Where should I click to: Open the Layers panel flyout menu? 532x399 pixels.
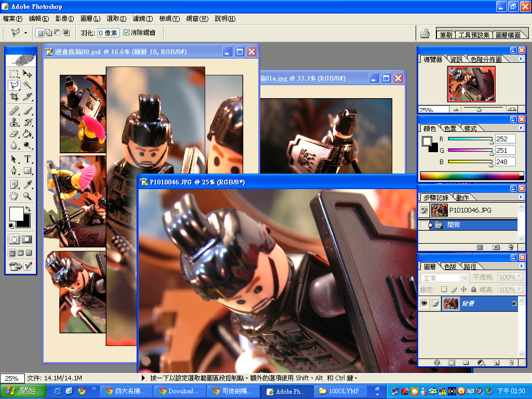pos(521,266)
